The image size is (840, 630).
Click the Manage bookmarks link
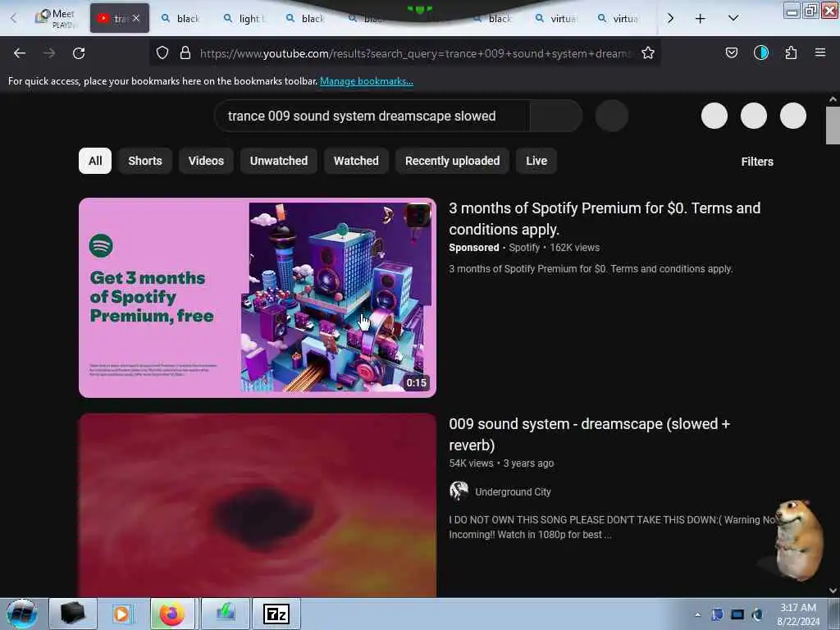click(x=367, y=81)
